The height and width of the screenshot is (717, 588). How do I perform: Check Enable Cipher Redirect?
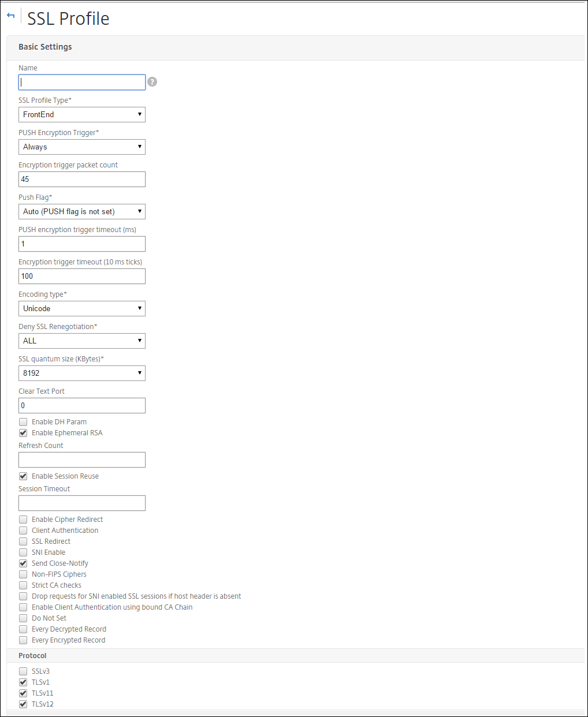click(x=23, y=520)
